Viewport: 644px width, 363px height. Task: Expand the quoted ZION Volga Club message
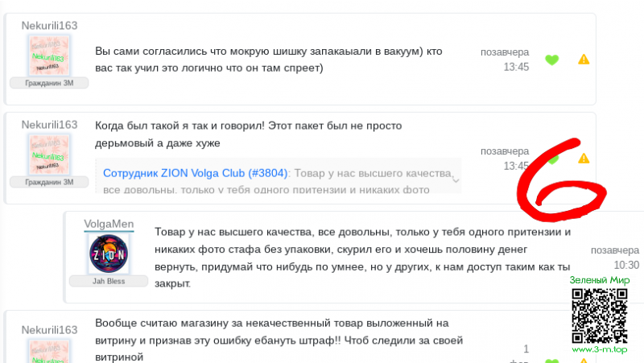pyautogui.click(x=456, y=180)
